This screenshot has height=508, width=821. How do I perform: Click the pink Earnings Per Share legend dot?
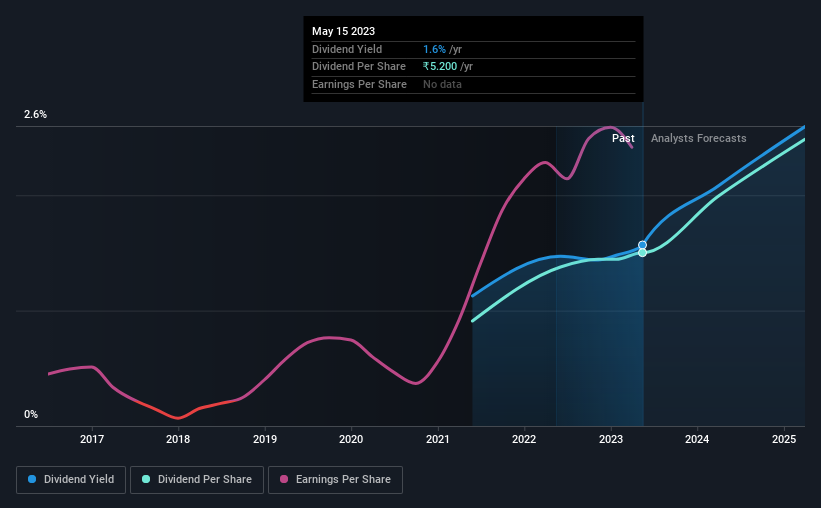click(x=284, y=479)
